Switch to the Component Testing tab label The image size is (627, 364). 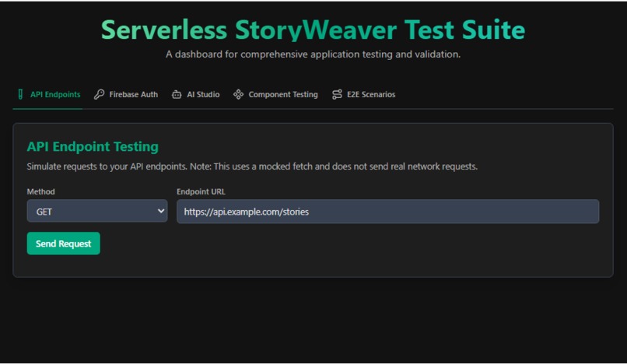[283, 94]
